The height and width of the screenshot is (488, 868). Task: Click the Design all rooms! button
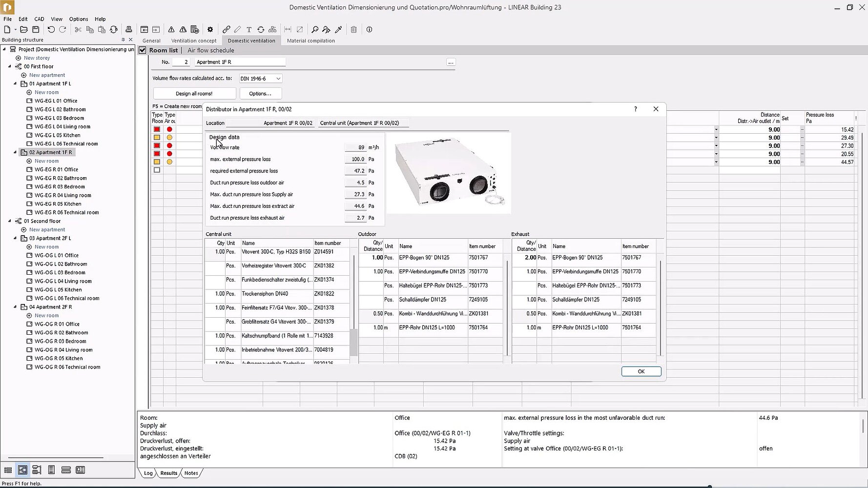pyautogui.click(x=194, y=94)
